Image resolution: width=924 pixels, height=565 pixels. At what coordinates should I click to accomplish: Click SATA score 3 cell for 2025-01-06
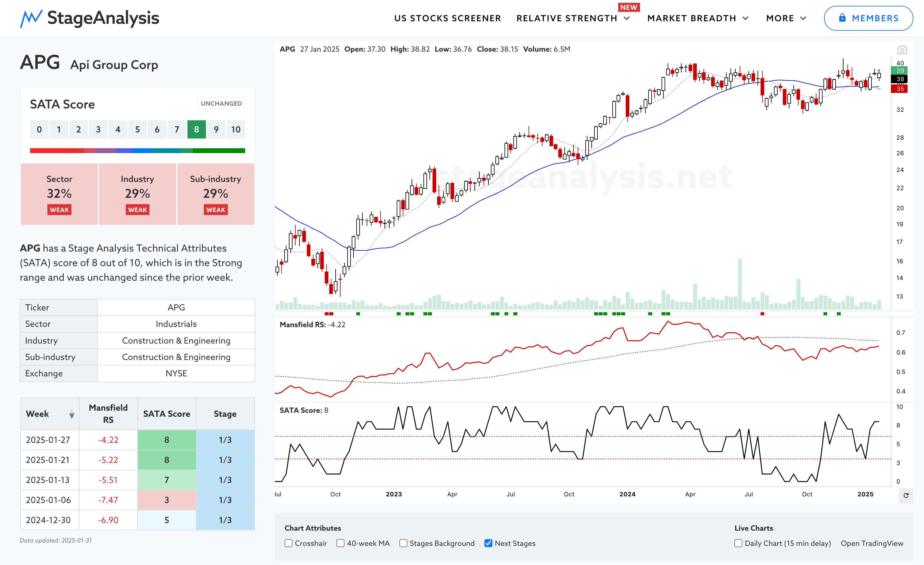click(x=166, y=500)
